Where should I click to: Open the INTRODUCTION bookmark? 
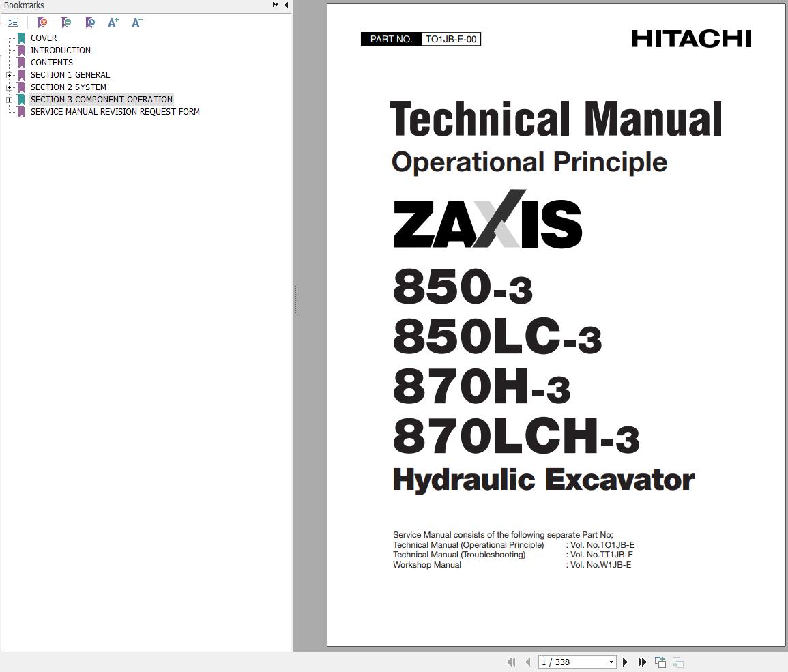tap(60, 50)
